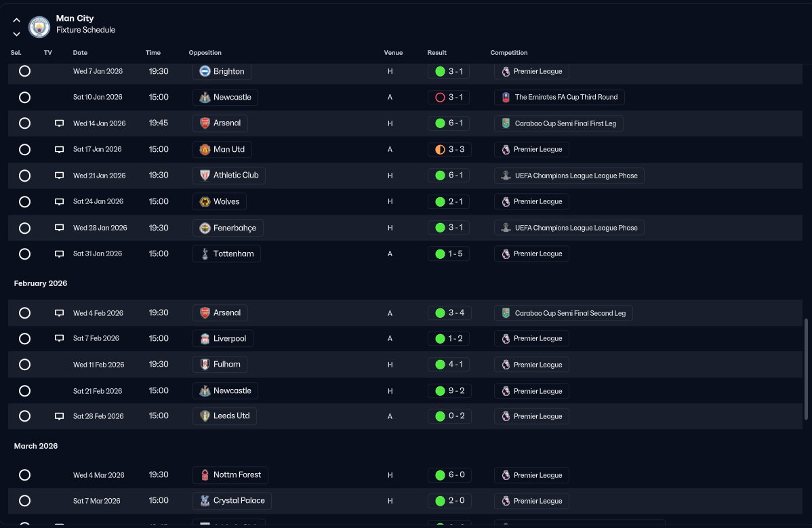Select the radio button for Brighton fixture
Viewport: 812px width, 528px height.
tap(24, 71)
